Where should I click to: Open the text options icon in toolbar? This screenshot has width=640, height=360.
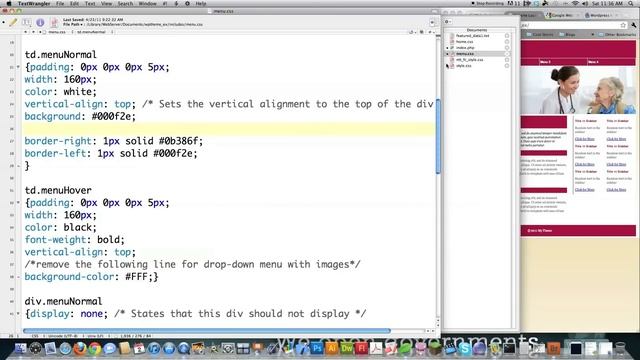pos(26,22)
